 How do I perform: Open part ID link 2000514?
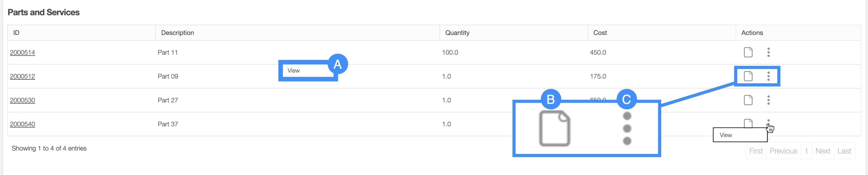pyautogui.click(x=23, y=53)
